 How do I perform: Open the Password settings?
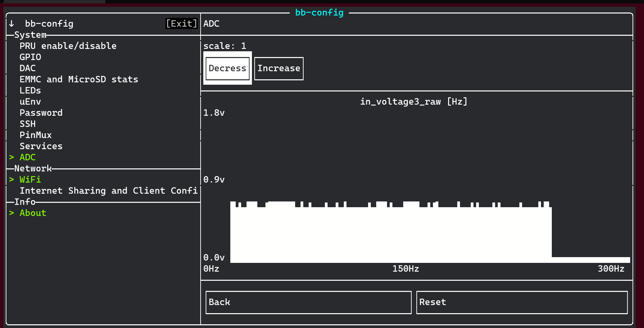click(x=41, y=113)
